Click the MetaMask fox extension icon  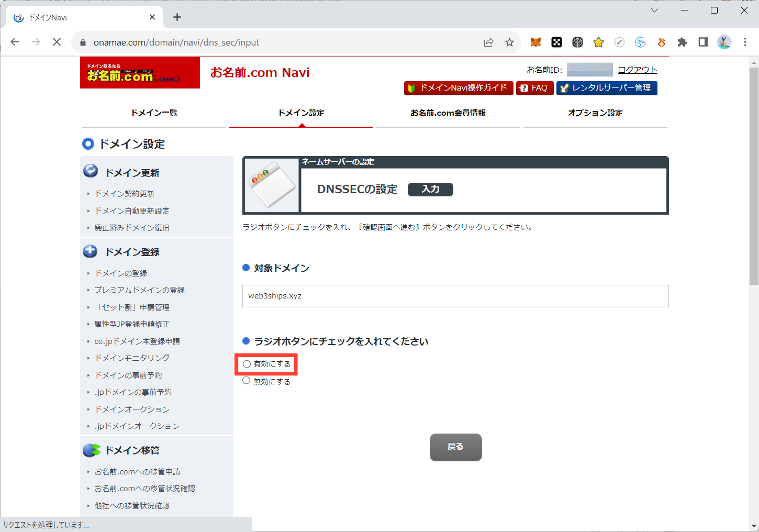tap(535, 42)
